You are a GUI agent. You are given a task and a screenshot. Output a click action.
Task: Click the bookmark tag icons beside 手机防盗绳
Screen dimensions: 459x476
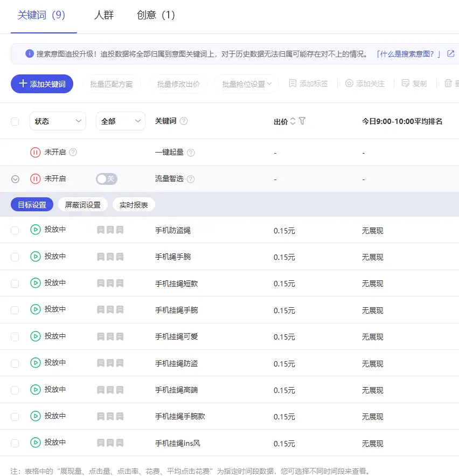112,229
